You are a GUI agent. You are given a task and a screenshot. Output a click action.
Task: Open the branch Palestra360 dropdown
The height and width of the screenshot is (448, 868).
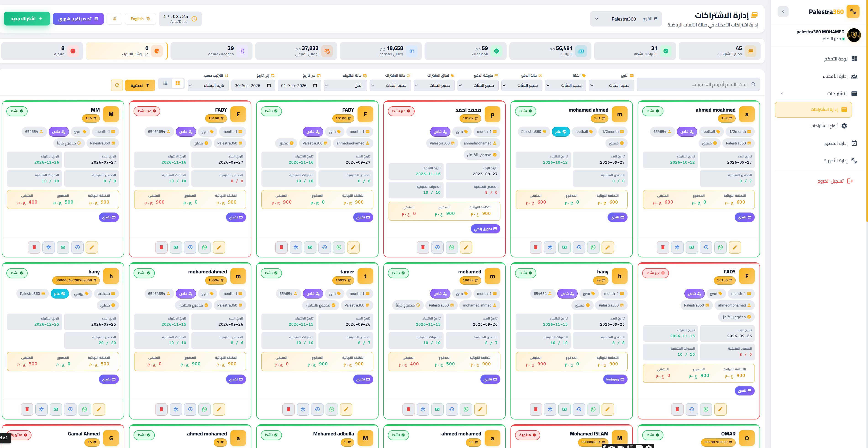click(x=626, y=19)
